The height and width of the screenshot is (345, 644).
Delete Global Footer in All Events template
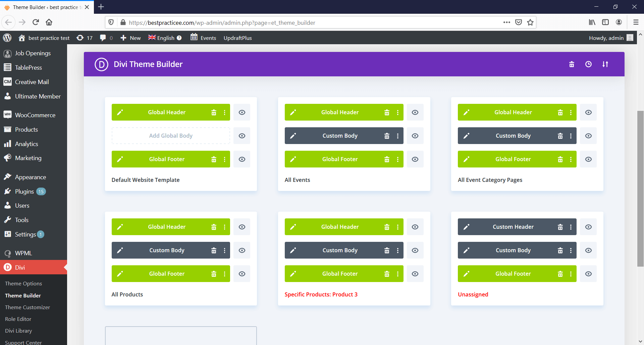point(387,159)
